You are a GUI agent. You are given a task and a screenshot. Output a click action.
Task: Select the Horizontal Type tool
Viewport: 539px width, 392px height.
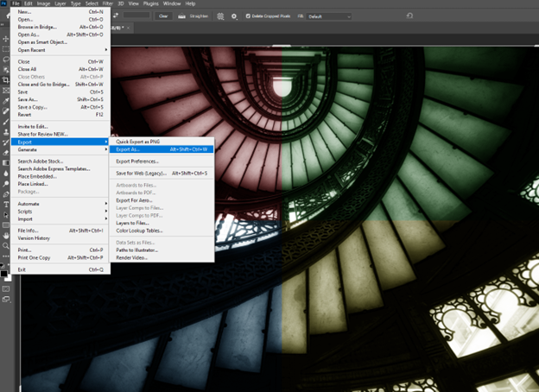6,205
